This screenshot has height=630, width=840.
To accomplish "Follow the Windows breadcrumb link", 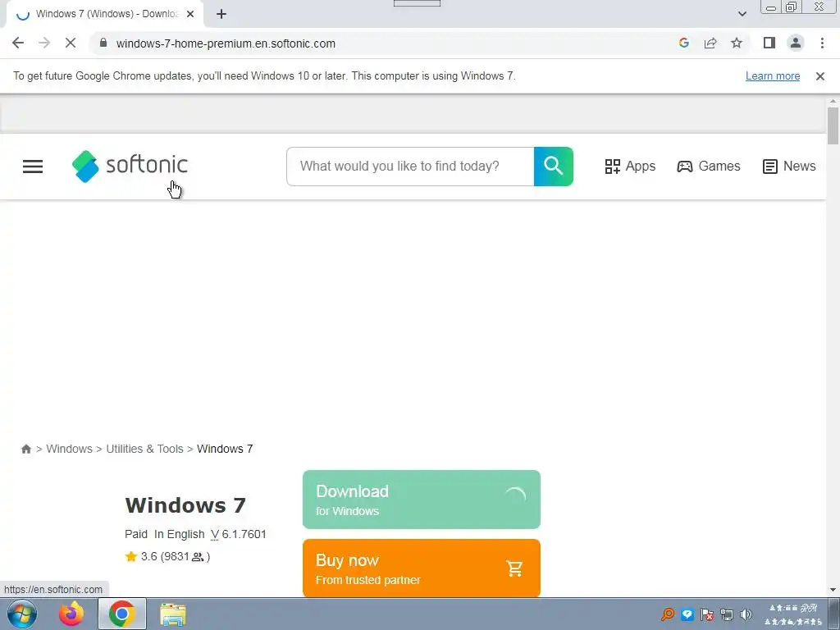I will click(69, 449).
